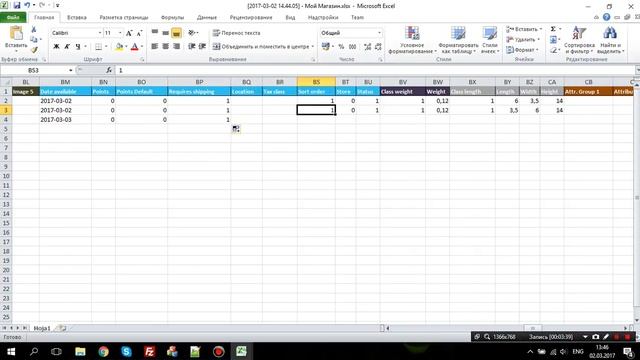Image resolution: width=640 pixels, height=360 pixels.
Task: Open Стили ячеек cell styles
Action: [x=489, y=40]
